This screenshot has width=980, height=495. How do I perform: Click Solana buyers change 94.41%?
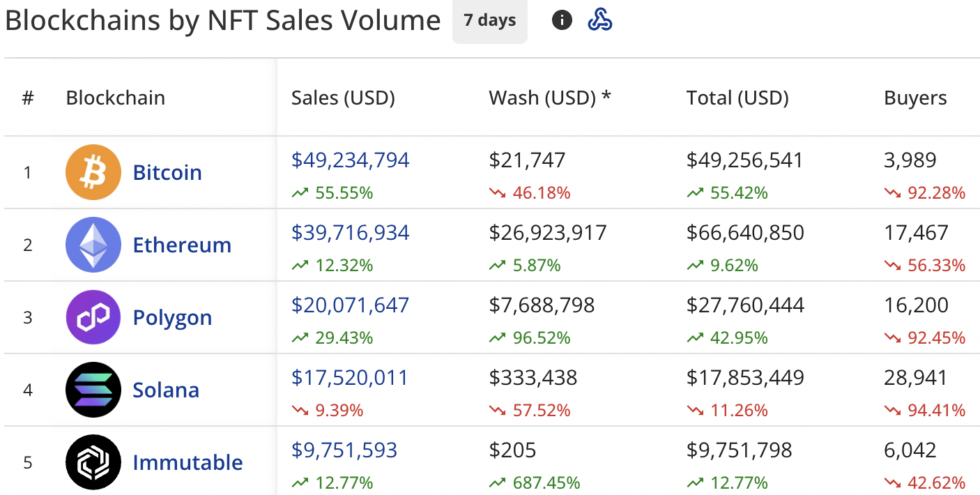[x=925, y=411]
